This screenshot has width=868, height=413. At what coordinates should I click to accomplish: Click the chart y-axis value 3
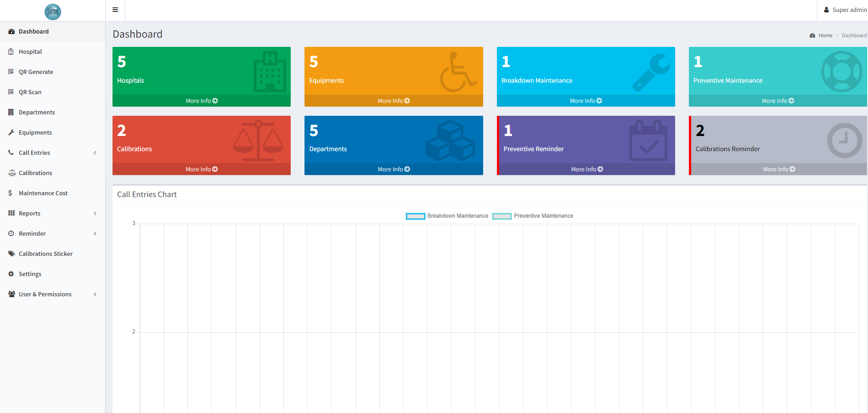click(134, 223)
